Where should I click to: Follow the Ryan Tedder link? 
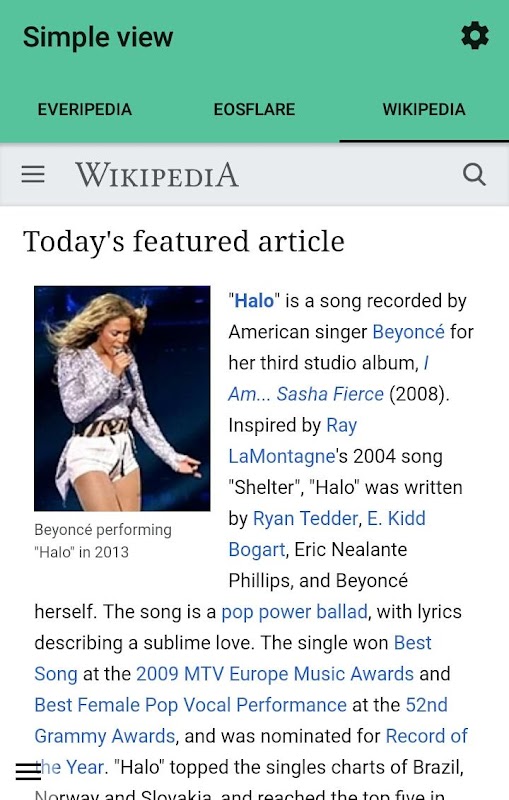point(305,518)
